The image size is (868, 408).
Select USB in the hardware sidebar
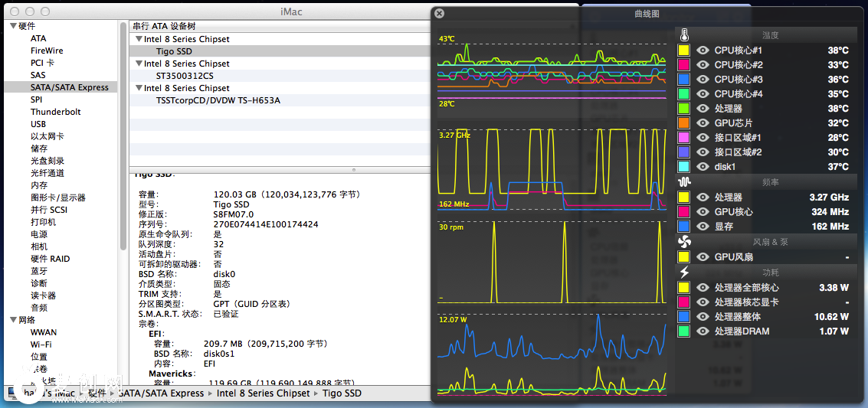(x=38, y=124)
